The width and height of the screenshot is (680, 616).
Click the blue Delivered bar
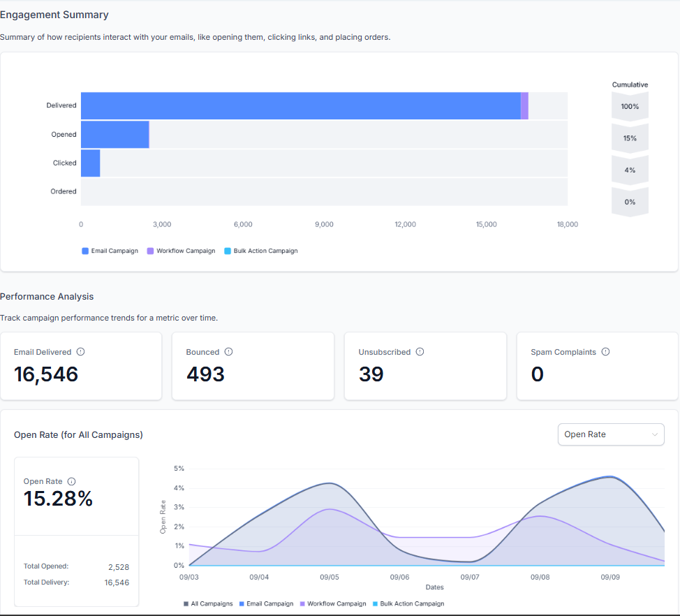[300, 105]
